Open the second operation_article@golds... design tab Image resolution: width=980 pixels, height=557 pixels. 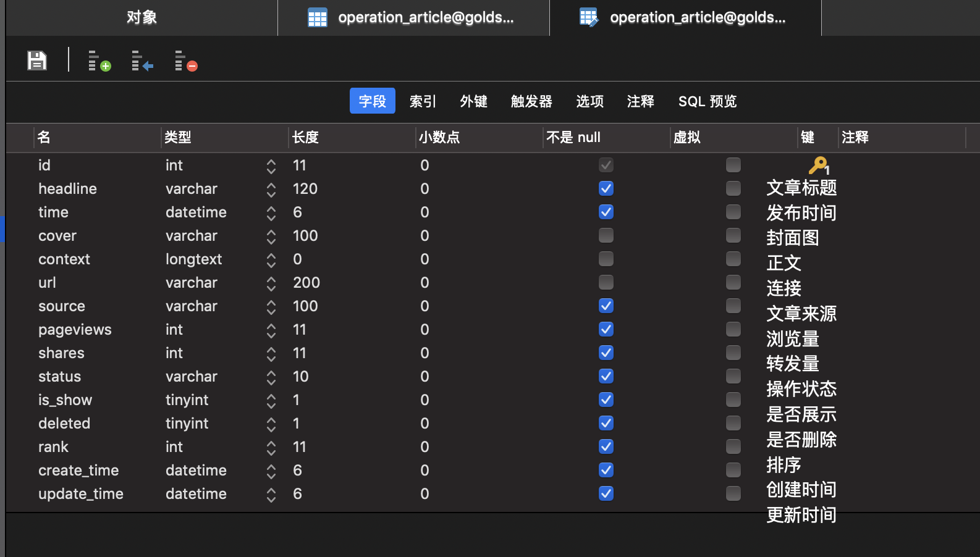pyautogui.click(x=685, y=18)
